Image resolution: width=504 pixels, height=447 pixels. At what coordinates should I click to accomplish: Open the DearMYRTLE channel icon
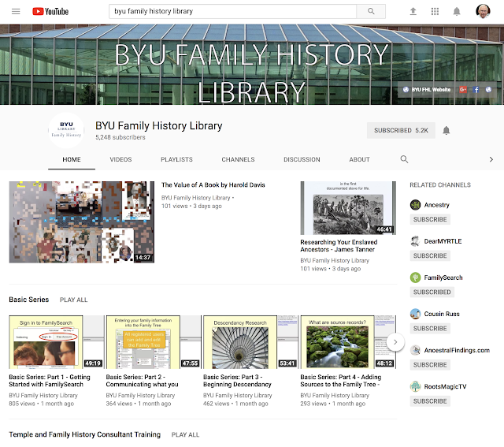point(415,241)
